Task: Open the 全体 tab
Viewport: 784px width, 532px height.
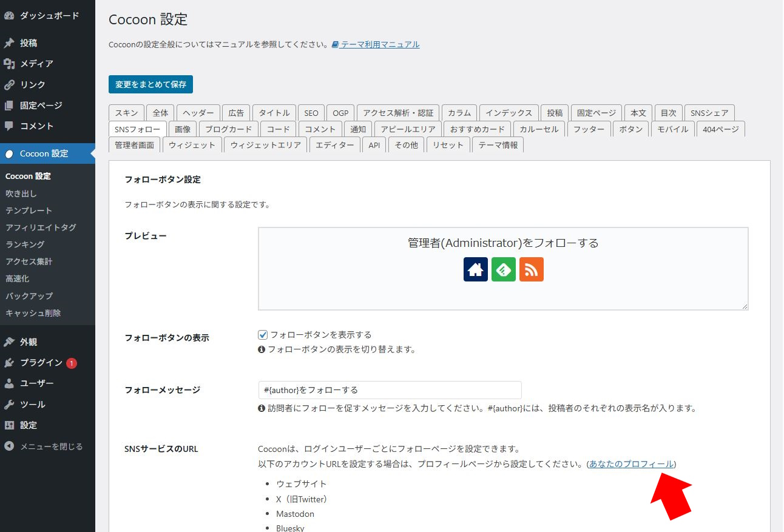Action: (x=161, y=113)
